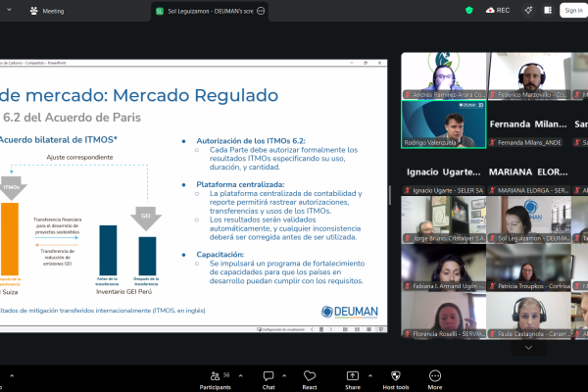Image resolution: width=588 pixels, height=392 pixels.
Task: Click the Meeting paw icon
Action: pyautogui.click(x=33, y=11)
